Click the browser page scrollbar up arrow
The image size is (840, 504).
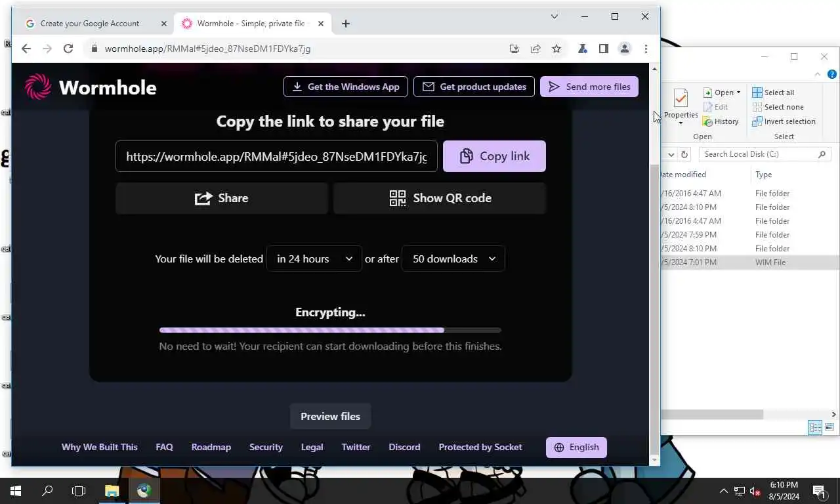[x=654, y=69]
